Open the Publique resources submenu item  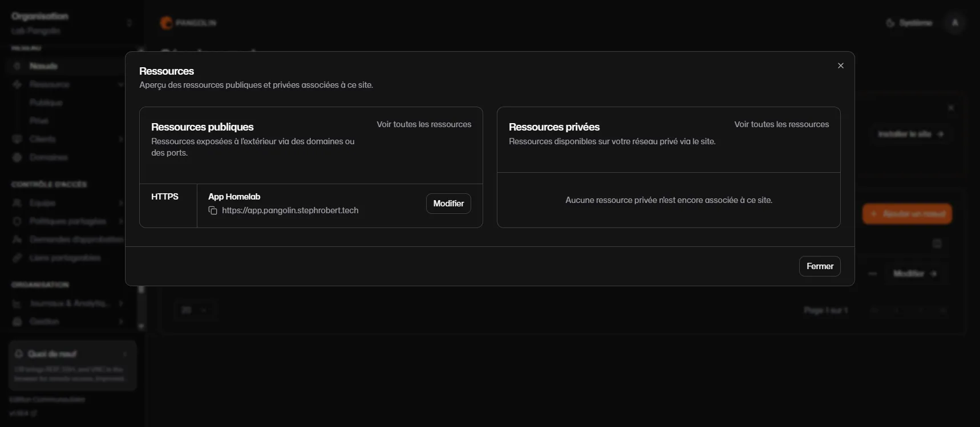46,103
